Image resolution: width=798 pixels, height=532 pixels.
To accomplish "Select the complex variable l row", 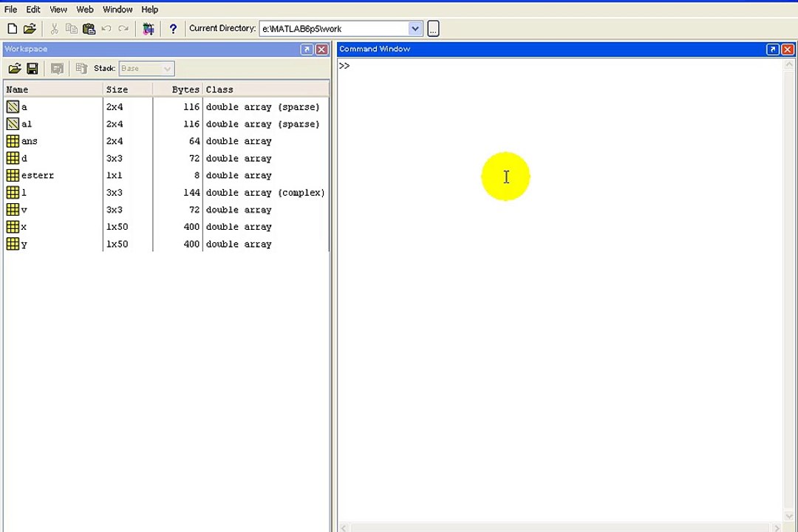I will (x=166, y=192).
